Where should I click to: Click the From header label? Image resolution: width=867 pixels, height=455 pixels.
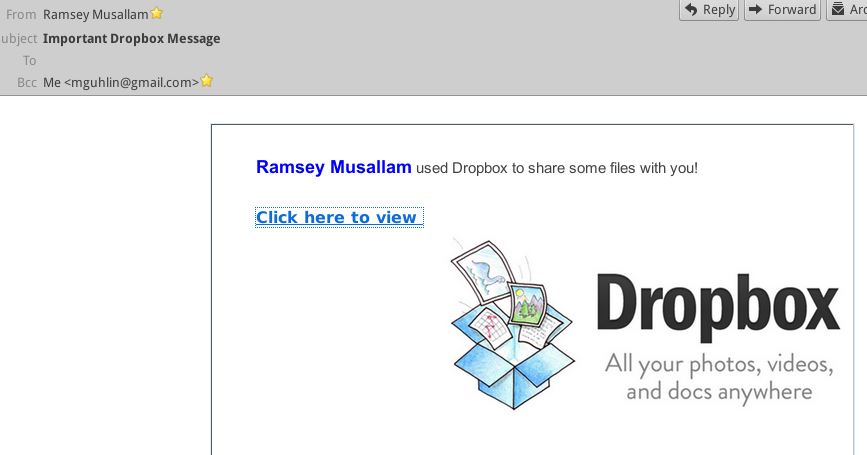[x=21, y=15]
